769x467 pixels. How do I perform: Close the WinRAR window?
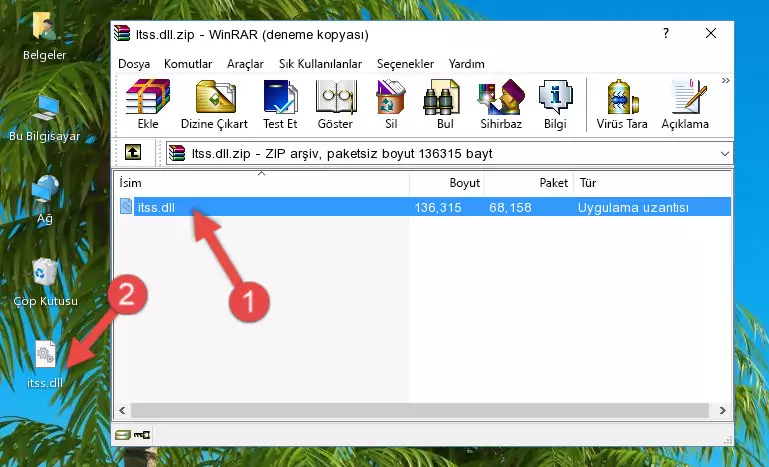pyautogui.click(x=711, y=33)
